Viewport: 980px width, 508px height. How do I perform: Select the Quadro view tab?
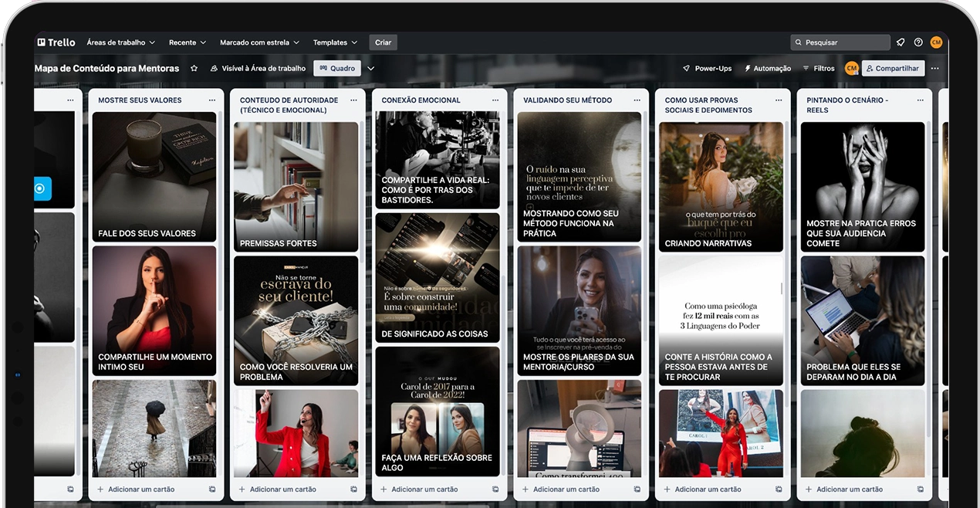pyautogui.click(x=337, y=68)
